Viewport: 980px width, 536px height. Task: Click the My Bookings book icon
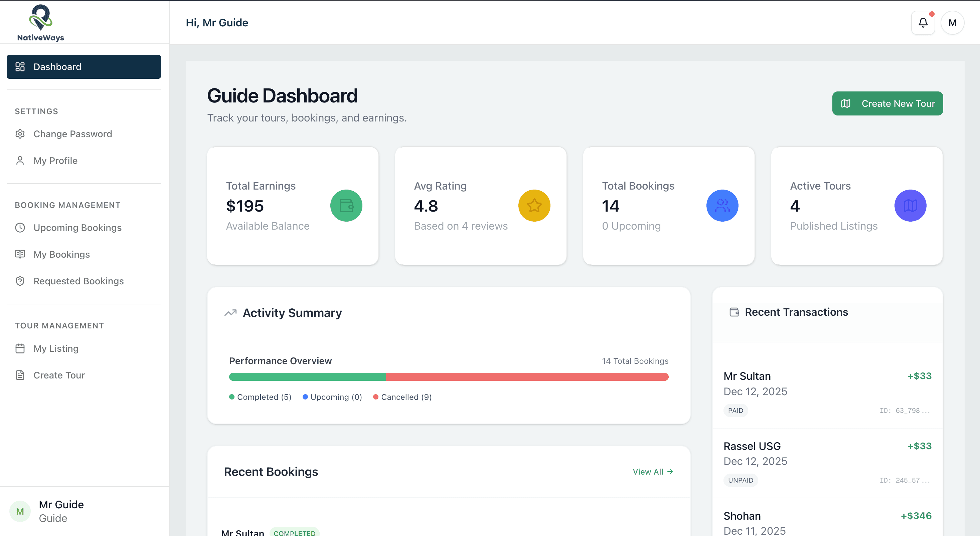click(20, 254)
